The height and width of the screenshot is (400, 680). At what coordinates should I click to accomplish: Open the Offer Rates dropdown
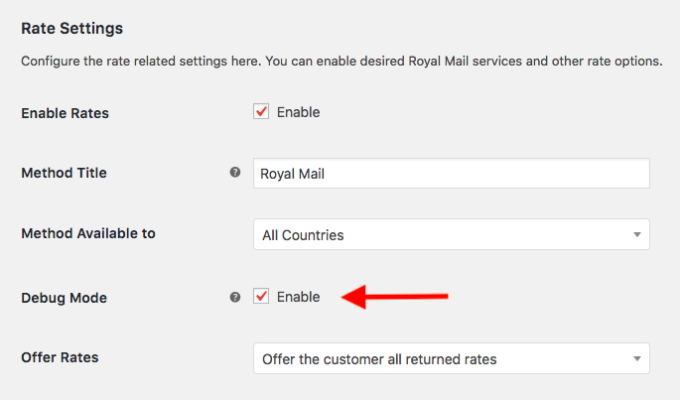451,358
